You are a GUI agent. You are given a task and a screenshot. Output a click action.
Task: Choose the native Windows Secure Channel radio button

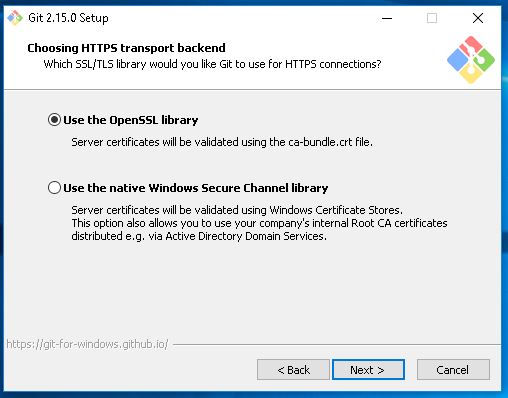[54, 188]
